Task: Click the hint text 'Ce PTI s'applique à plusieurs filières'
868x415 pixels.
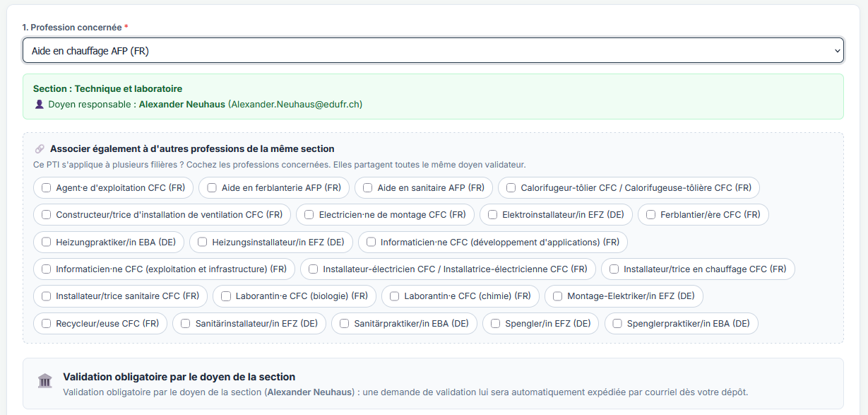Action: pyautogui.click(x=280, y=165)
